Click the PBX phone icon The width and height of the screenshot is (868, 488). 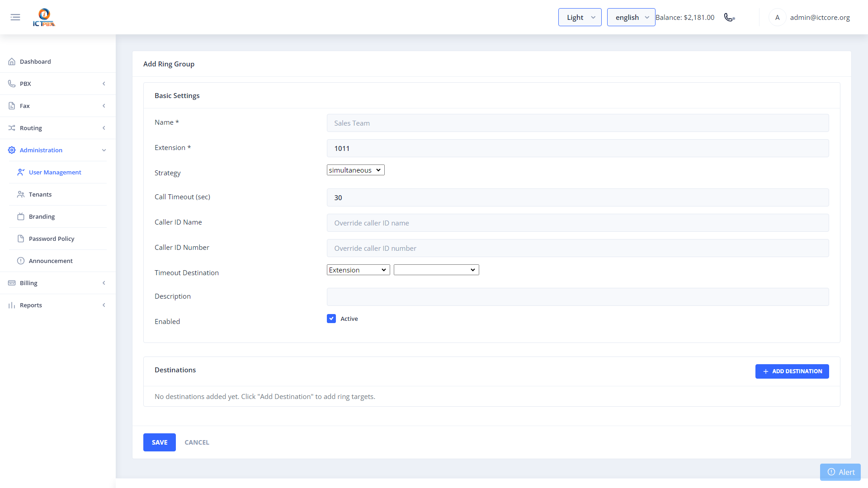point(12,84)
